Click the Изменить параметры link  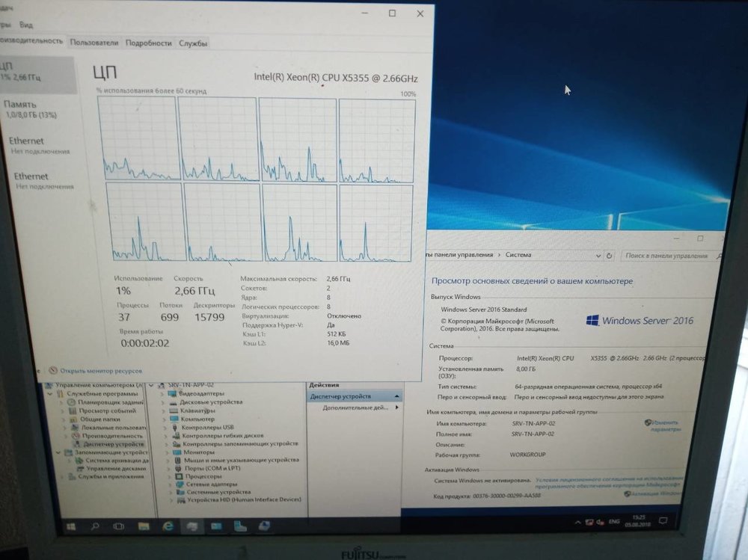(665, 426)
